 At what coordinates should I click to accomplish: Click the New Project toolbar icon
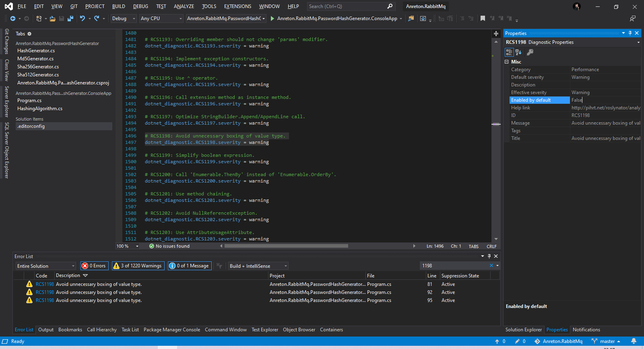(x=39, y=18)
